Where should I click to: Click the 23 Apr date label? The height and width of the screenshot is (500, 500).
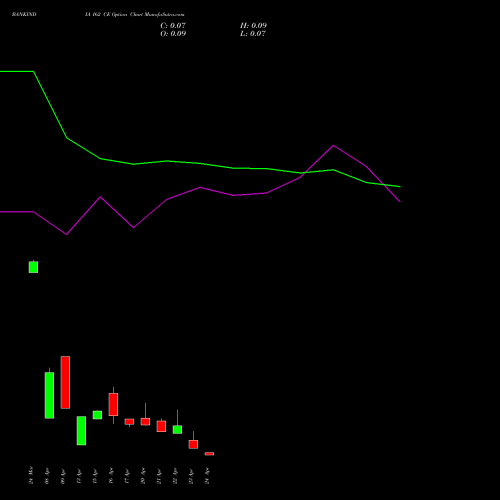point(191,476)
